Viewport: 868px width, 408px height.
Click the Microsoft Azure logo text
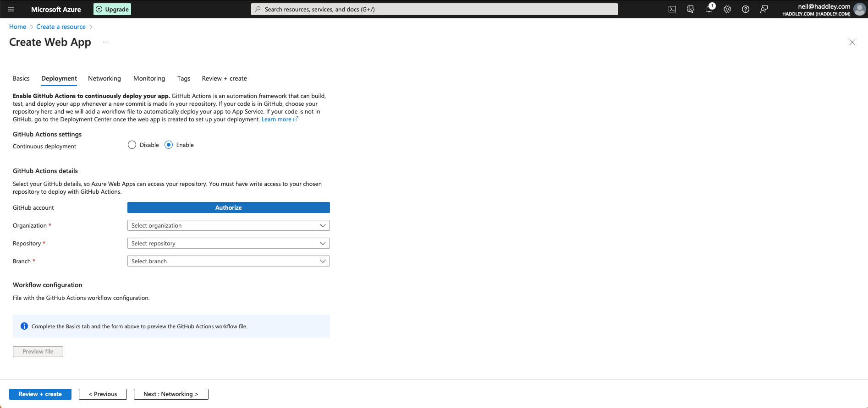[x=56, y=9]
